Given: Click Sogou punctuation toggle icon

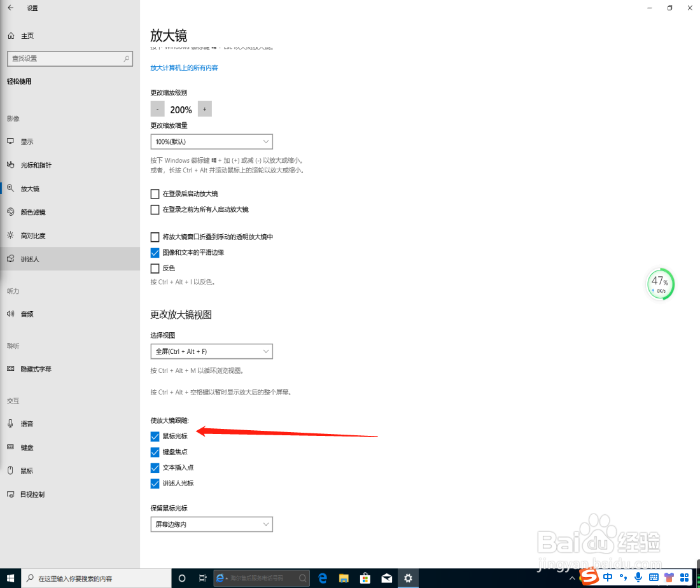Looking at the screenshot, I should click(623, 577).
